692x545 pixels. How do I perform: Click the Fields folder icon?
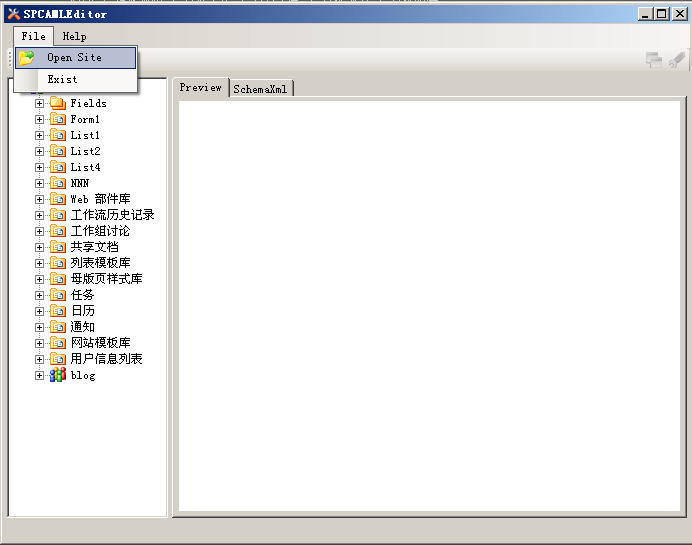click(x=58, y=103)
